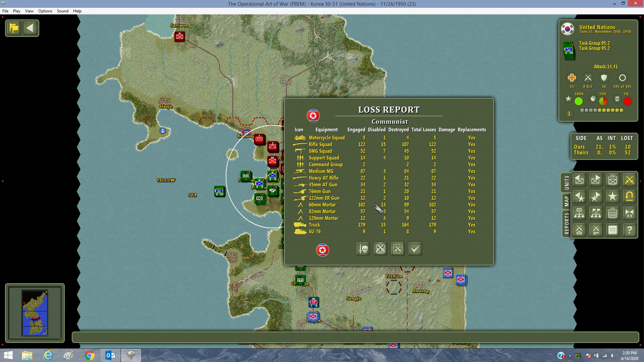Switch to the UNITS tab
The height and width of the screenshot is (362, 644).
567,183
